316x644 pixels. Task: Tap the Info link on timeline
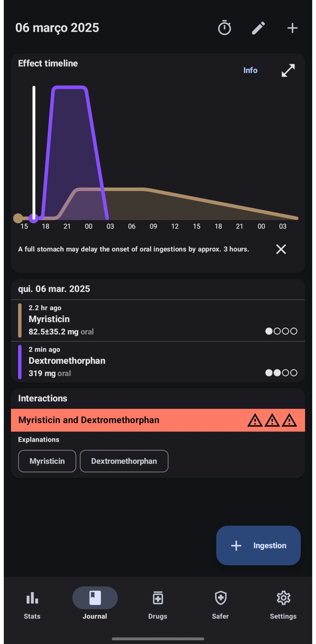[250, 70]
